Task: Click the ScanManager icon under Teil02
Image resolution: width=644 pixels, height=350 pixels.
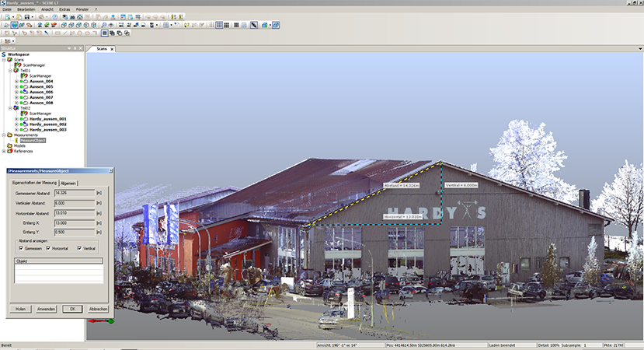Action: coord(24,113)
